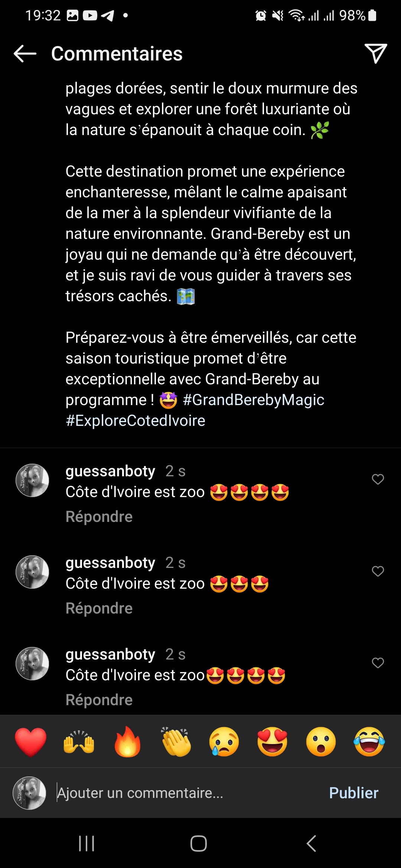Viewport: 401px width, 868px height.
Task: Insert the crying sad face emoji
Action: pyautogui.click(x=224, y=742)
